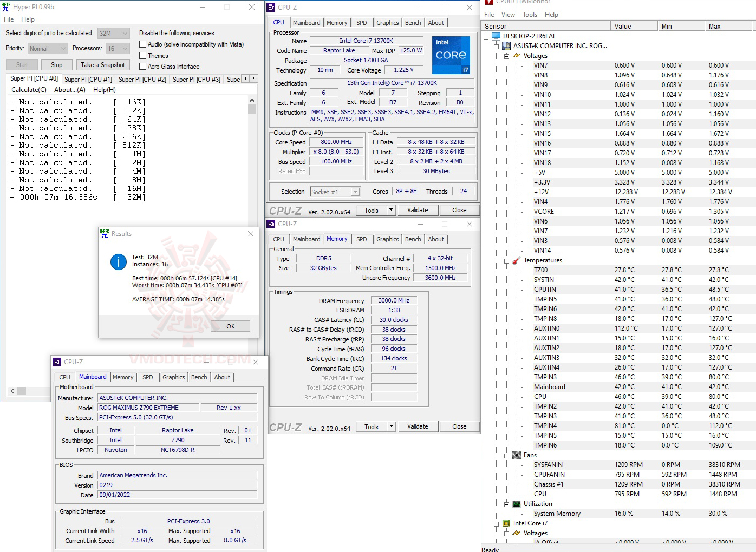Click the Hyper PI title bar icon

(x=6, y=7)
